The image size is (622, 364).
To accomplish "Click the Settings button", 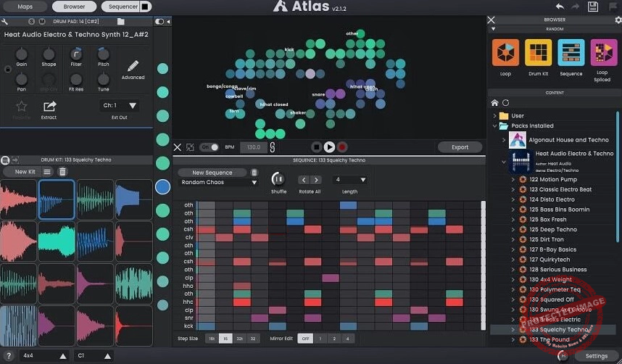I will (x=596, y=356).
